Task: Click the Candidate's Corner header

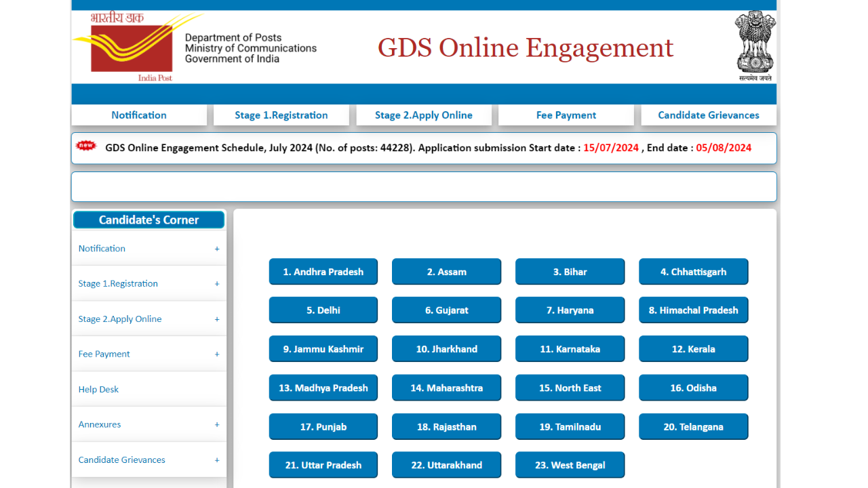Action: (149, 220)
